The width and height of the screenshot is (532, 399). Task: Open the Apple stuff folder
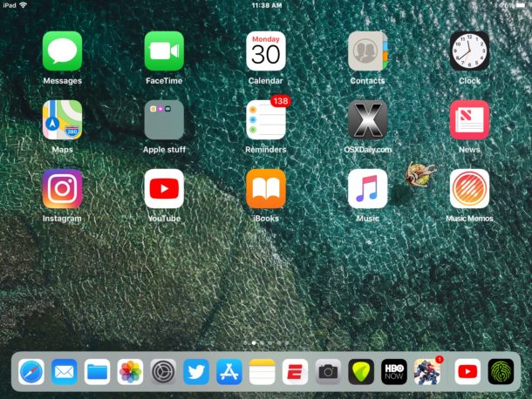(x=164, y=119)
